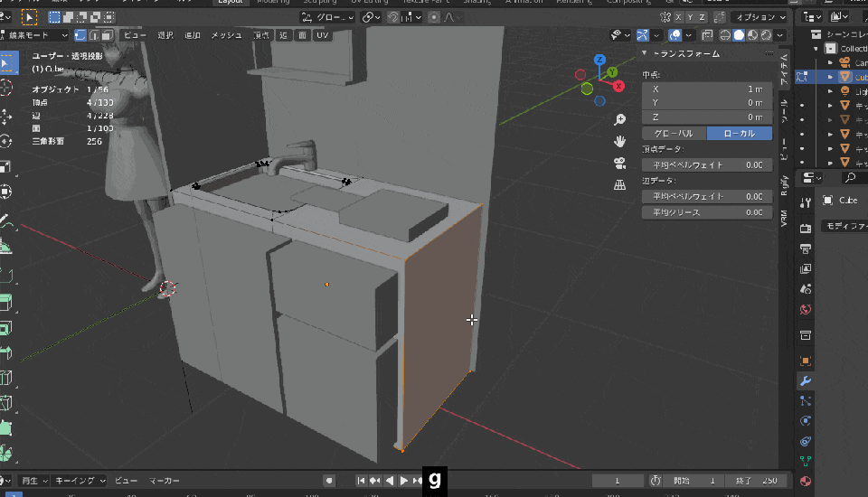Viewport: 868px width, 497px height.
Task: Click the hand pan view icon
Action: pyautogui.click(x=620, y=141)
